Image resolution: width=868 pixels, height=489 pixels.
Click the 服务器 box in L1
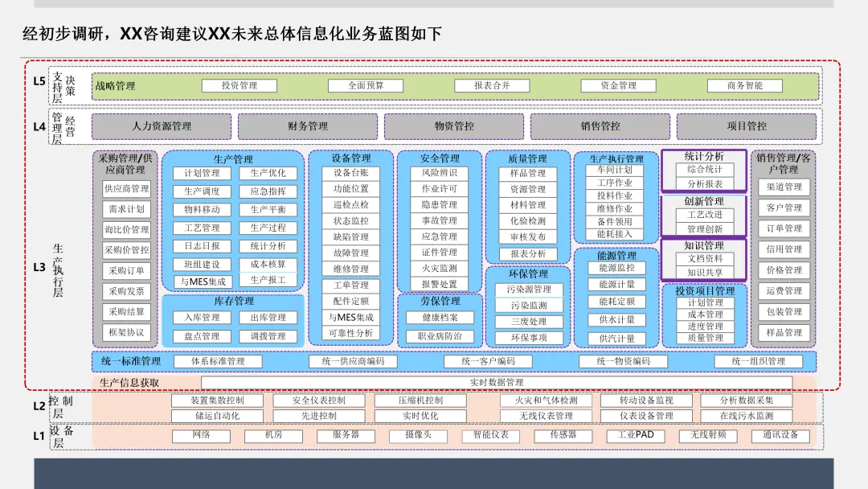coord(346,435)
